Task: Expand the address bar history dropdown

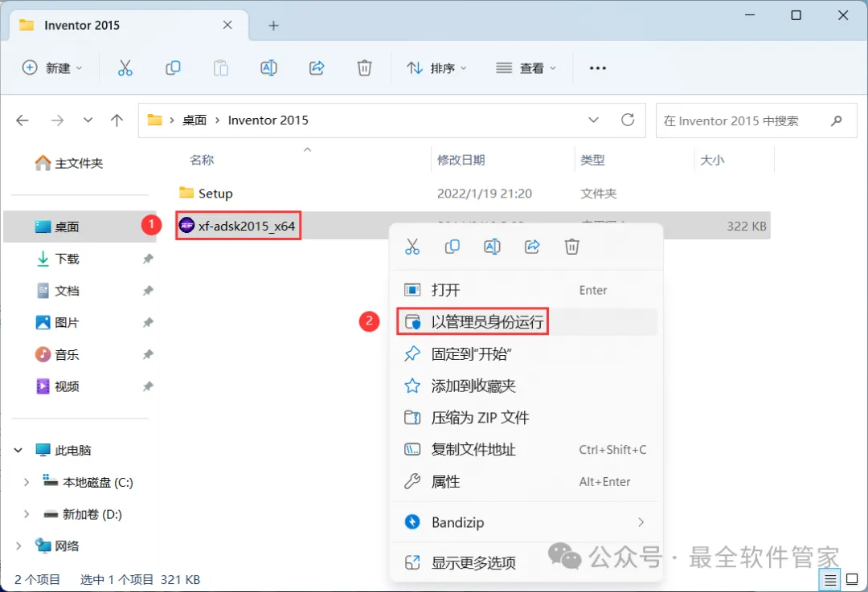Action: [593, 120]
